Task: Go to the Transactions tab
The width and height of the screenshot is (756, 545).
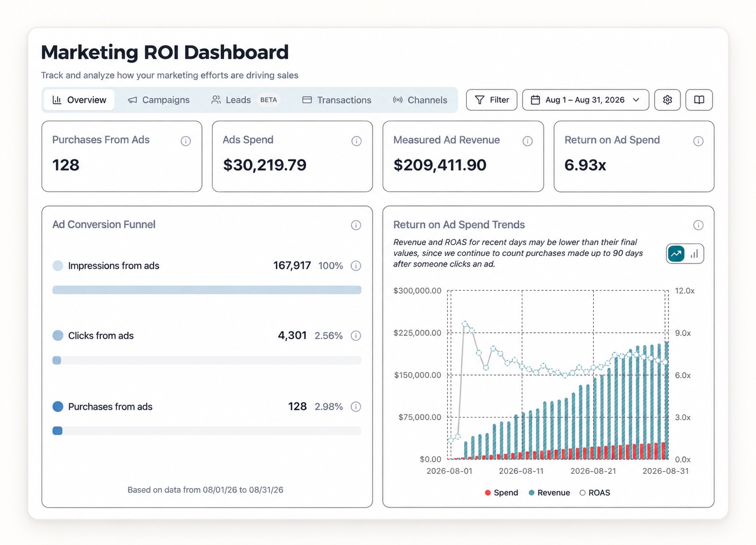Action: point(337,100)
